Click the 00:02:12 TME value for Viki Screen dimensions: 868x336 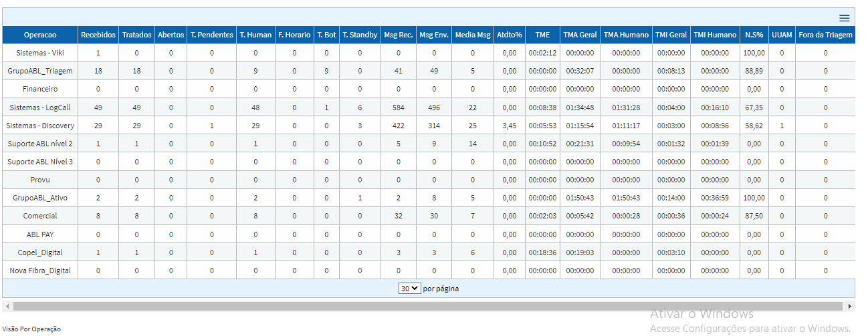[542, 53]
